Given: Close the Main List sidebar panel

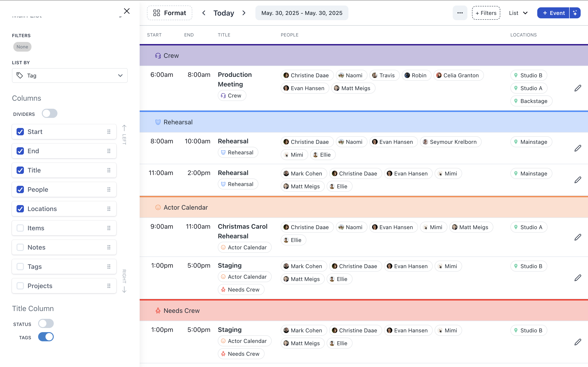Looking at the screenshot, I should click(127, 11).
